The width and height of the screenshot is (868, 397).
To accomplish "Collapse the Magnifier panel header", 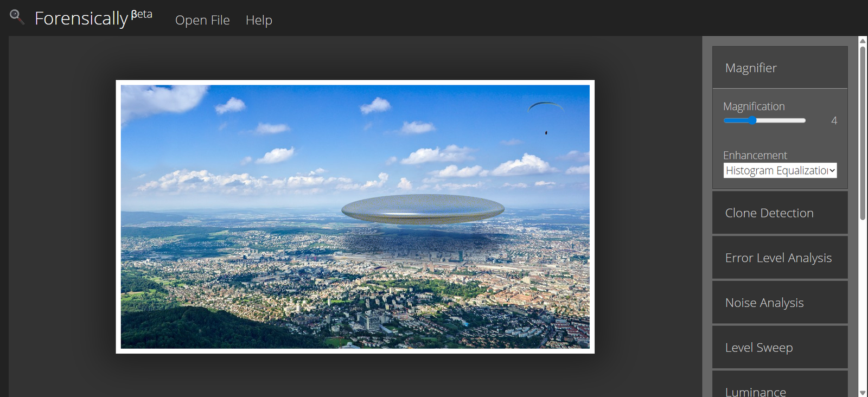I will (x=780, y=68).
